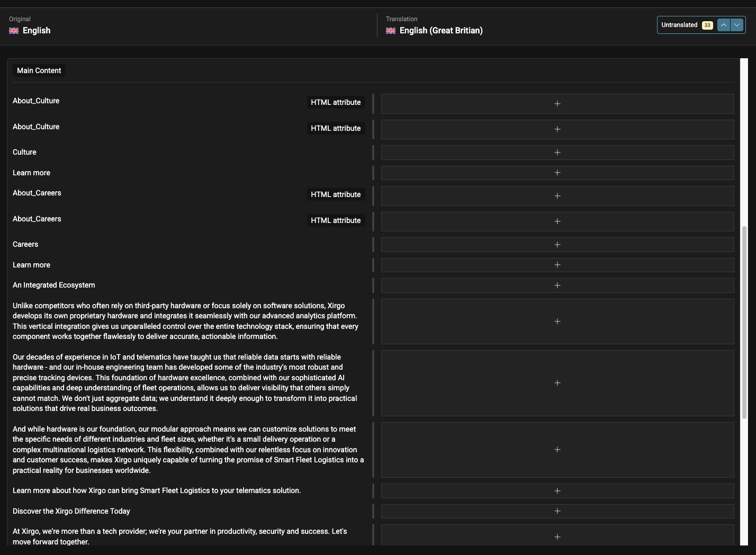Add translation for Learn more below Careers
The width and height of the screenshot is (756, 555).
coord(557,265)
